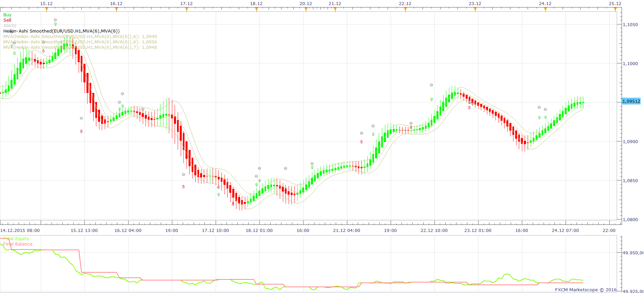This screenshot has height=293, width=644.
Task: Click the 14.12.2015 08:00 time label
Action: [x=20, y=231]
